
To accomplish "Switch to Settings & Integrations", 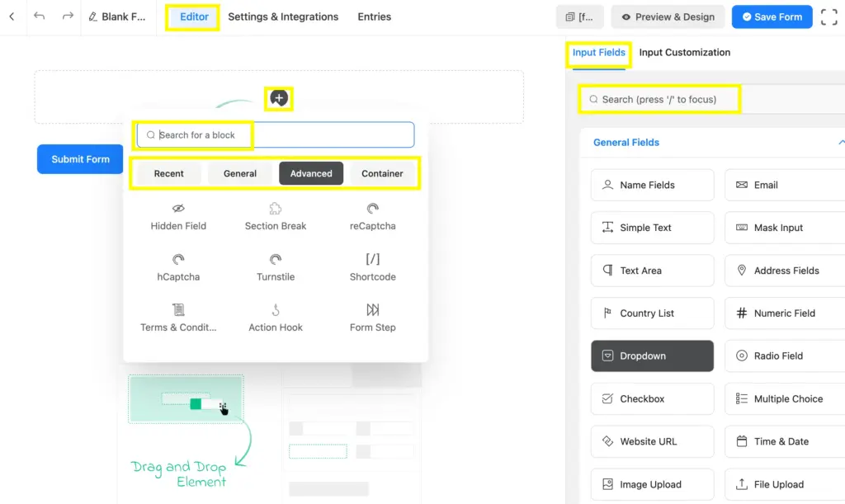I will pos(283,16).
